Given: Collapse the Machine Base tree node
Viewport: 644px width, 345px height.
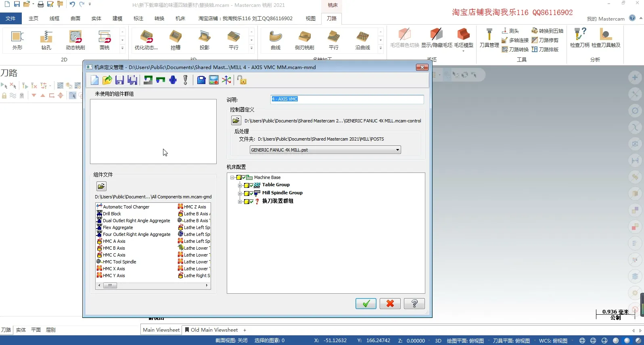Looking at the screenshot, I should point(232,177).
